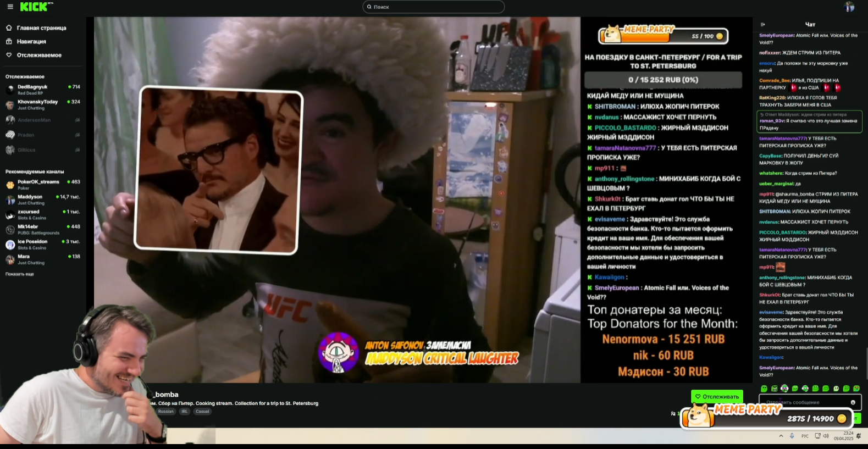Open KhovanskyToday channel in the sidebar
The height and width of the screenshot is (449, 868).
click(x=43, y=104)
